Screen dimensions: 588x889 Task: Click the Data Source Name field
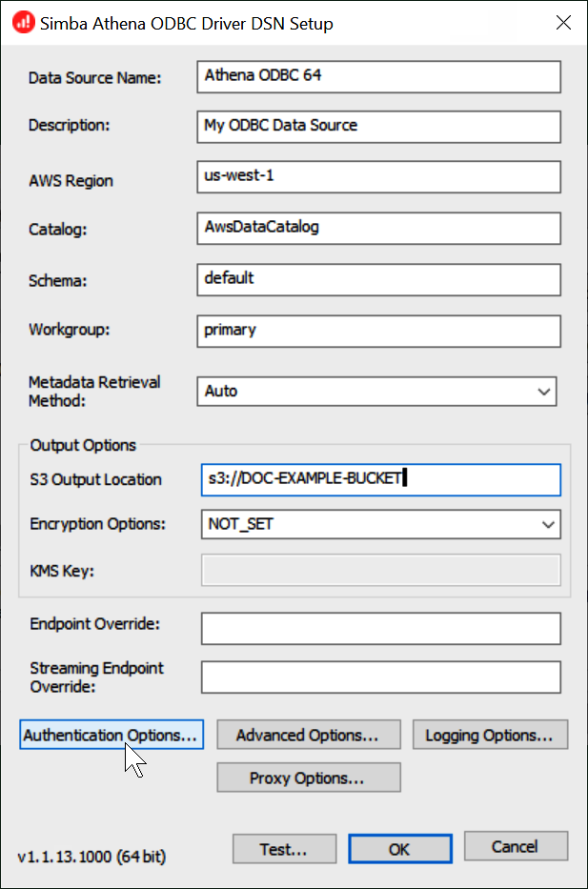click(377, 77)
